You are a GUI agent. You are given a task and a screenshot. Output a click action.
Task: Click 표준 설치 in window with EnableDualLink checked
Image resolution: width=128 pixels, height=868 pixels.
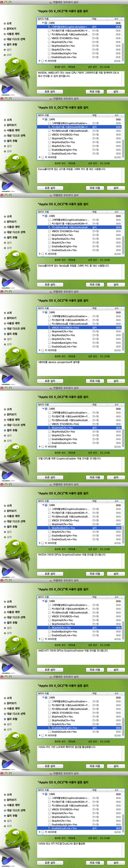pos(50,863)
